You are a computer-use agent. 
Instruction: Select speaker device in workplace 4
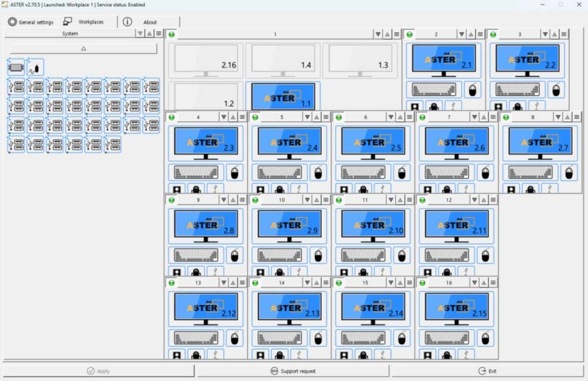click(x=177, y=189)
